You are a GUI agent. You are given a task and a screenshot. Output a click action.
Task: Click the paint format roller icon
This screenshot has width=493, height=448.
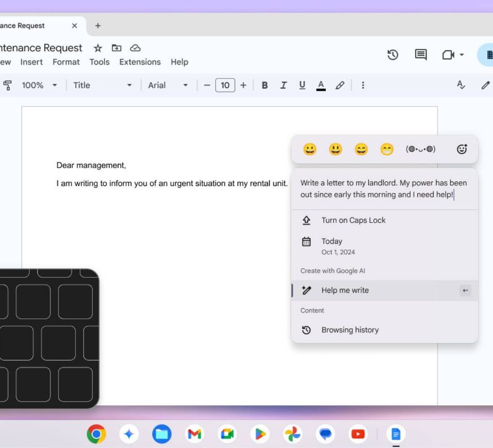coord(7,85)
